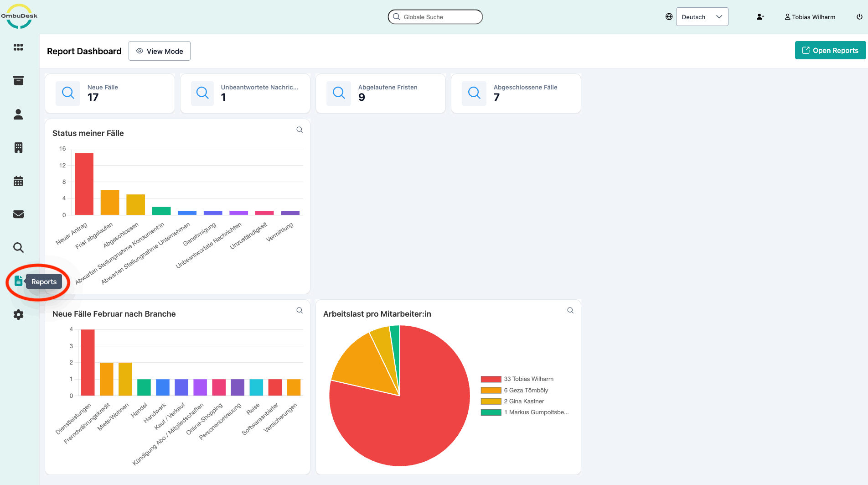
Task: Expand the Deutsch language dropdown
Action: (702, 17)
